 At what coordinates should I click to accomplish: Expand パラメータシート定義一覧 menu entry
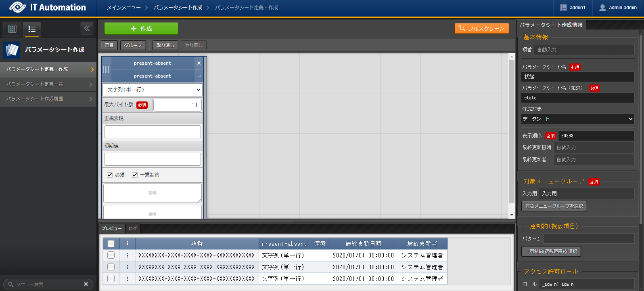48,84
